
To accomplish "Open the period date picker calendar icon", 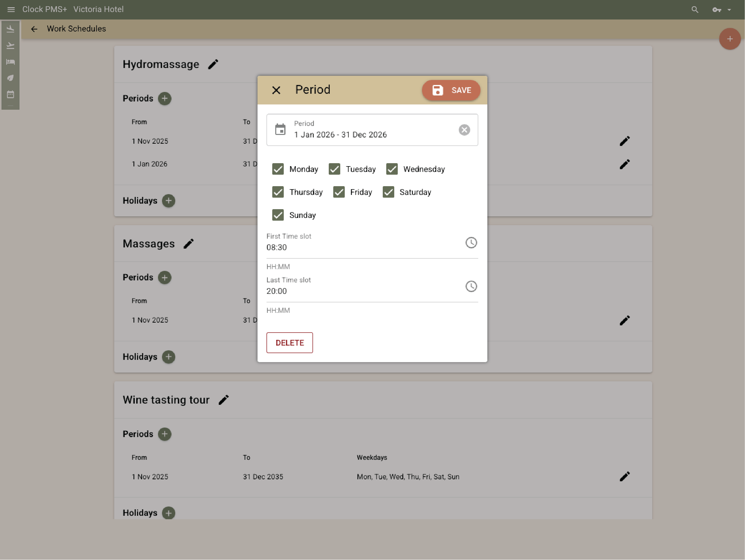I will click(281, 130).
